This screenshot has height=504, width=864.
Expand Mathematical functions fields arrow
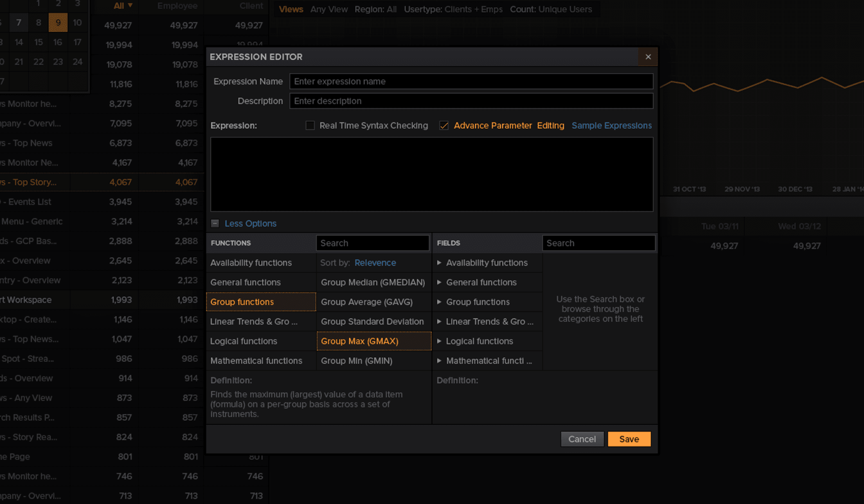point(439,361)
